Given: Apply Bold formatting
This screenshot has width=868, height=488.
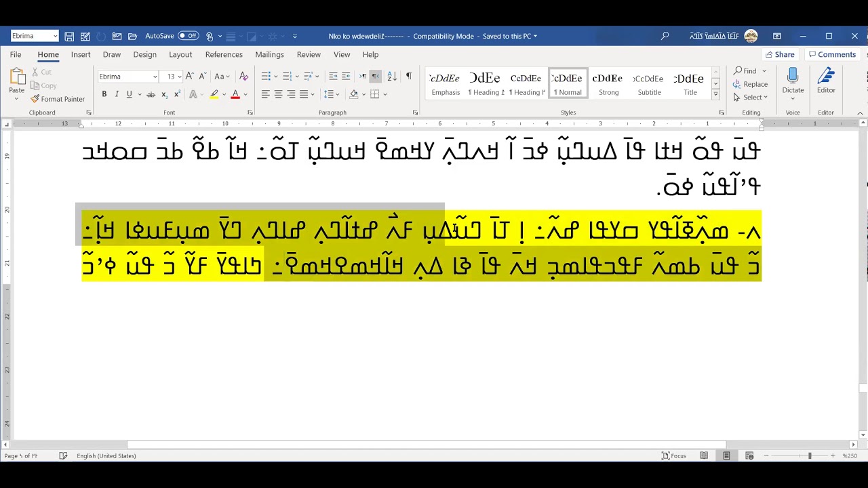Looking at the screenshot, I should [x=104, y=94].
